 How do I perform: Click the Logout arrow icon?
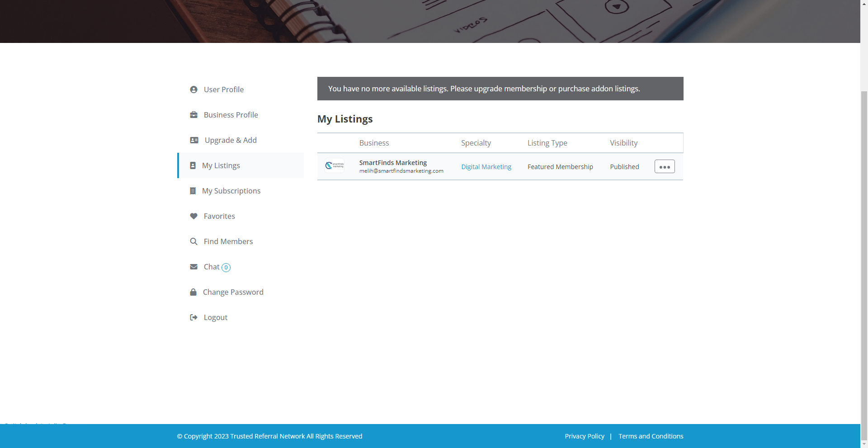pos(193,317)
